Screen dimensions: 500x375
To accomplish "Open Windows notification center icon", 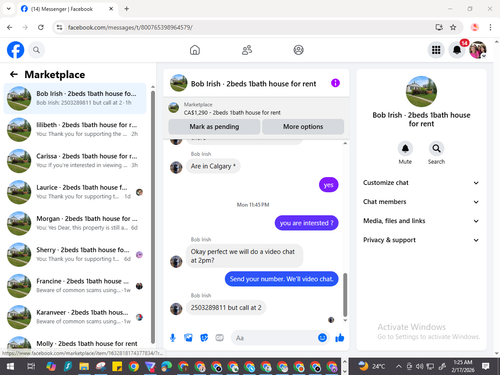I will (x=486, y=366).
